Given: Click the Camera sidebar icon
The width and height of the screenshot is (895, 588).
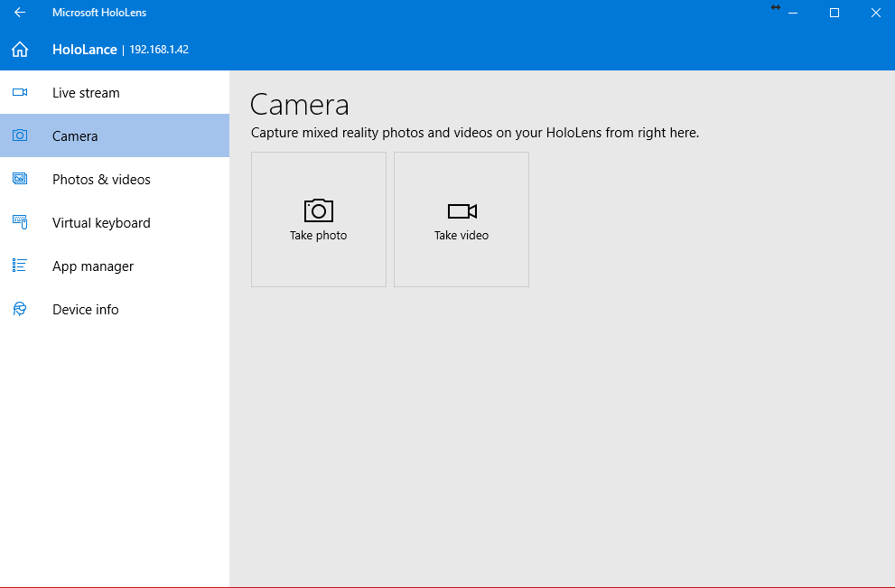Looking at the screenshot, I should 20,135.
